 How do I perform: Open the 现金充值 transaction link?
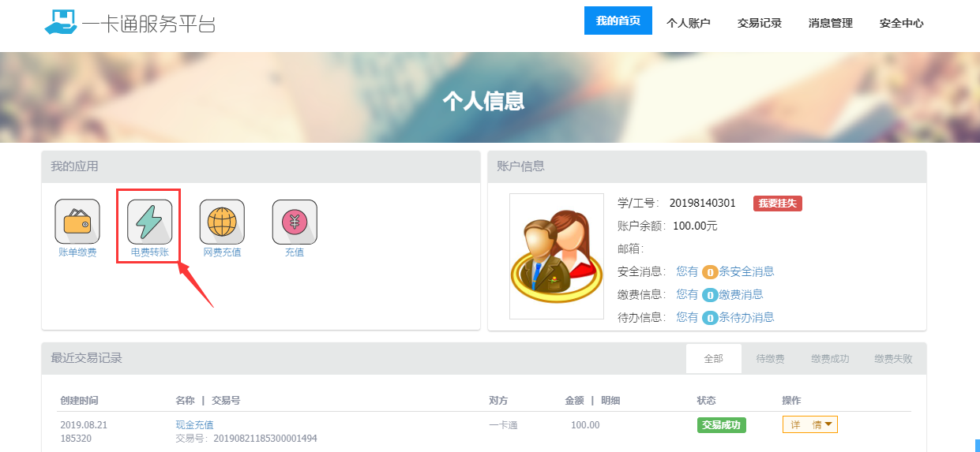click(x=194, y=424)
